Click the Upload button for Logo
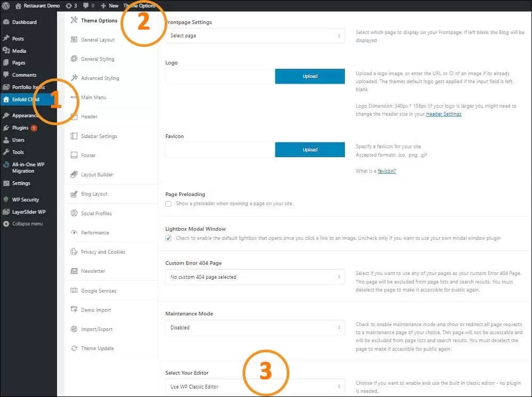This screenshot has height=397, width=532. click(310, 76)
